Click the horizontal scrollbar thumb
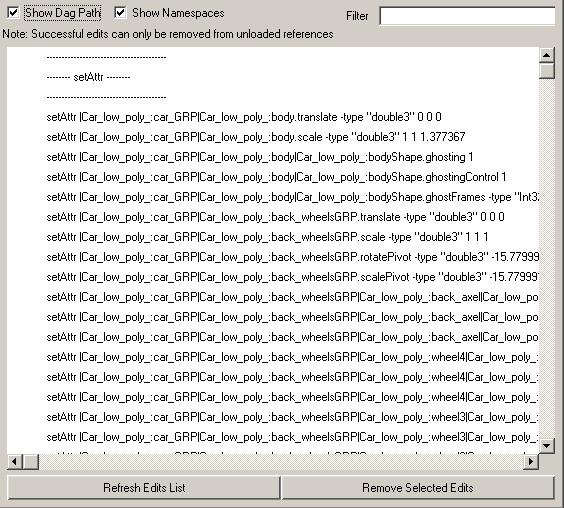This screenshot has height=508, width=564. pos(31,461)
